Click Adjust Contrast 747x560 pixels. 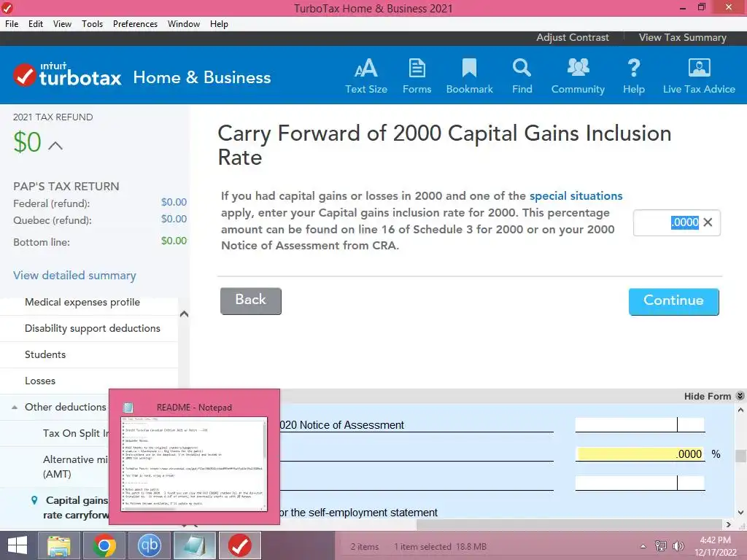(x=572, y=37)
